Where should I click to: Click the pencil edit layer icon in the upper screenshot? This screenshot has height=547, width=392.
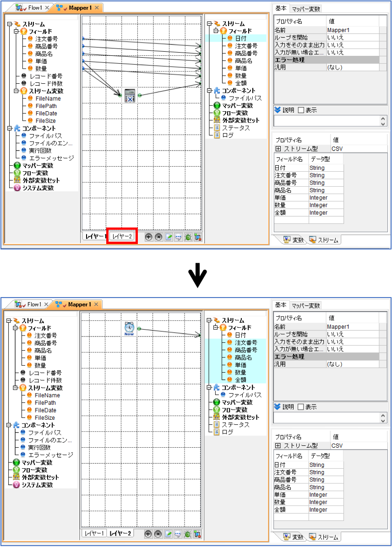click(169, 237)
